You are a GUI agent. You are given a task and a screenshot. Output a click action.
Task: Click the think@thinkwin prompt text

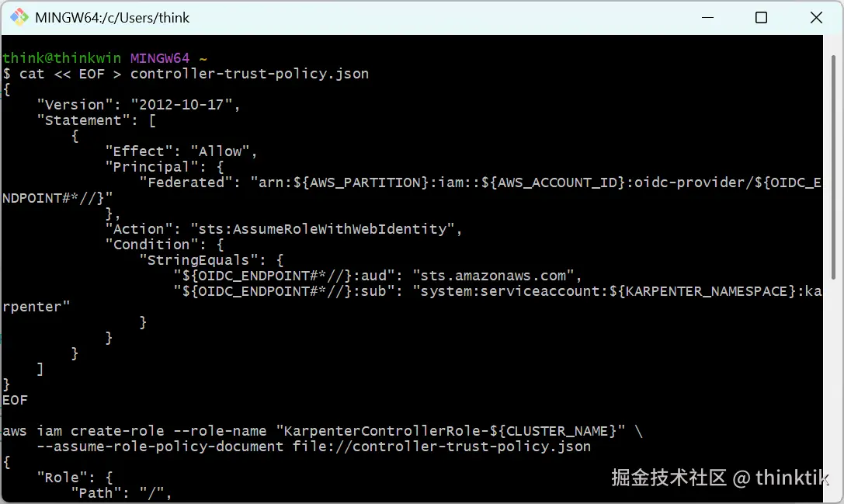click(62, 57)
